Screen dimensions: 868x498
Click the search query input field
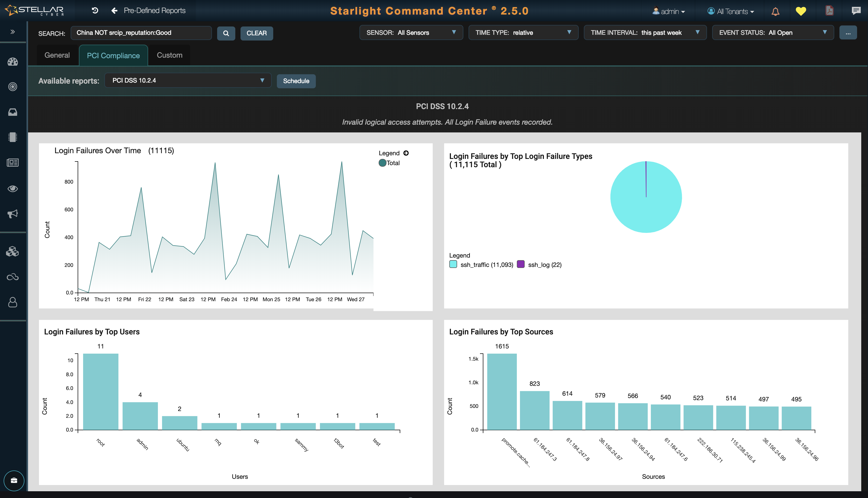(141, 33)
